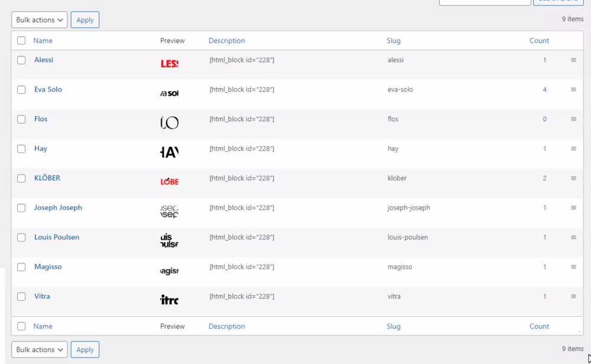Click the drag handle icon for KLÖBER row

coord(573,178)
